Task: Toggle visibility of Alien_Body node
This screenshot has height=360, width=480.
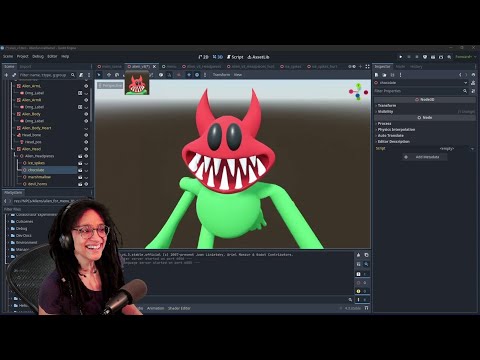Action: point(86,114)
